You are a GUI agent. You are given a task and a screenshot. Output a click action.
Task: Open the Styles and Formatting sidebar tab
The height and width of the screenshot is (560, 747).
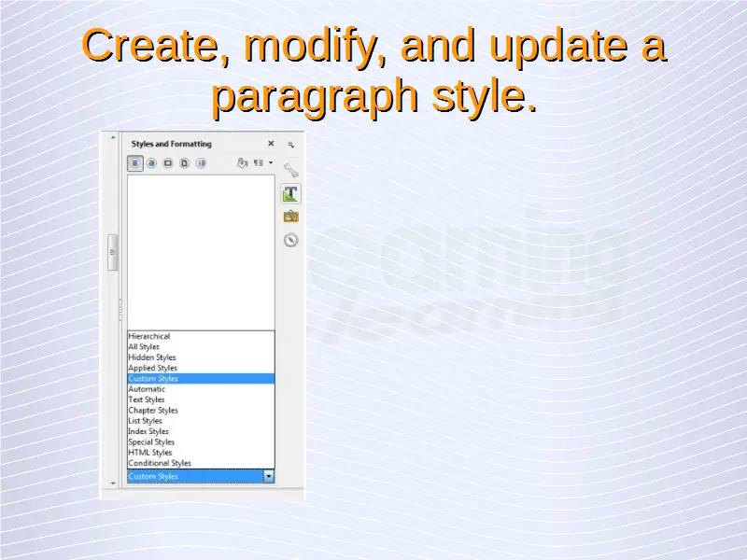pyautogui.click(x=290, y=193)
